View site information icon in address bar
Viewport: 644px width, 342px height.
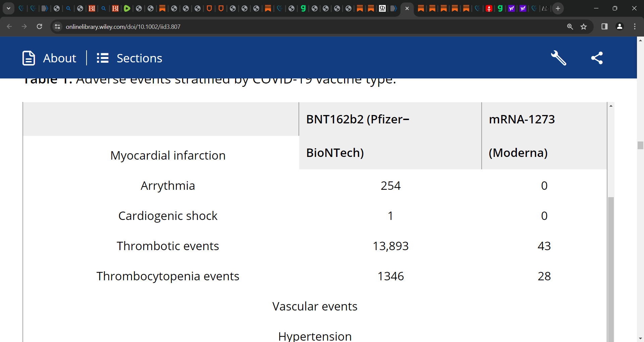tap(57, 26)
